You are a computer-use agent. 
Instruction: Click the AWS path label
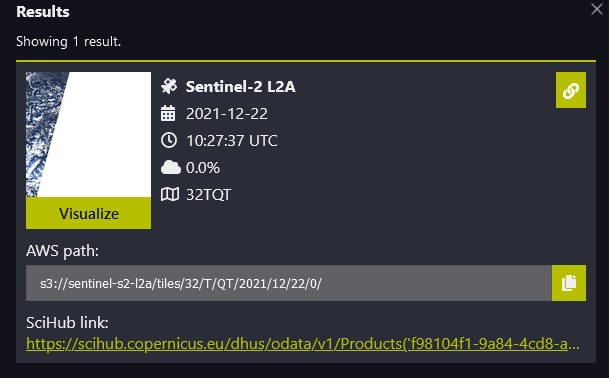click(62, 251)
